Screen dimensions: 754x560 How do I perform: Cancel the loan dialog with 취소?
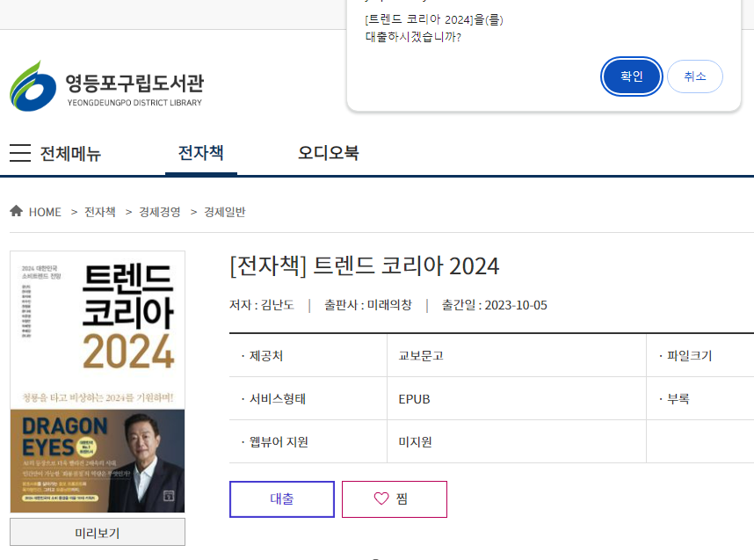(695, 76)
